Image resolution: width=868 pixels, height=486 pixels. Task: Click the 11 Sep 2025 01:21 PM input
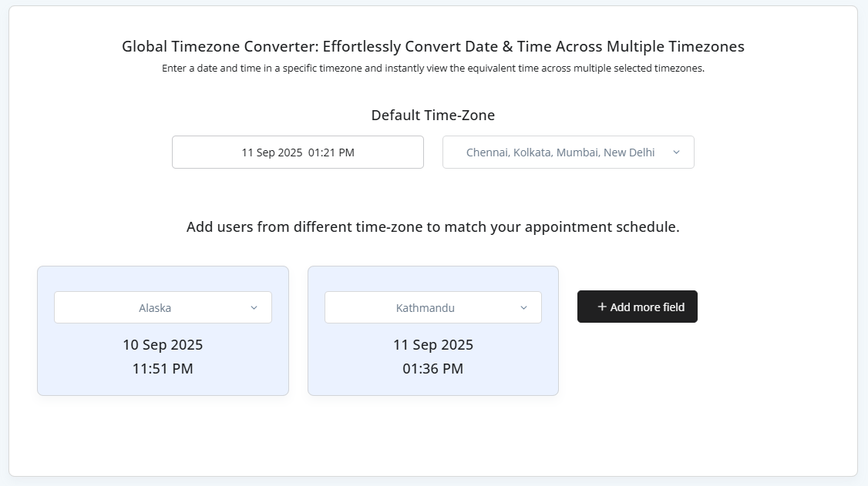click(x=298, y=153)
